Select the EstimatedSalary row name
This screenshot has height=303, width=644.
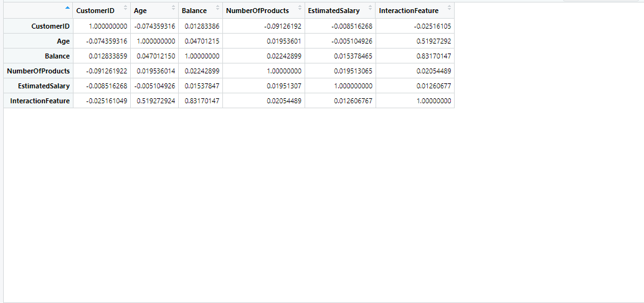click(x=44, y=86)
